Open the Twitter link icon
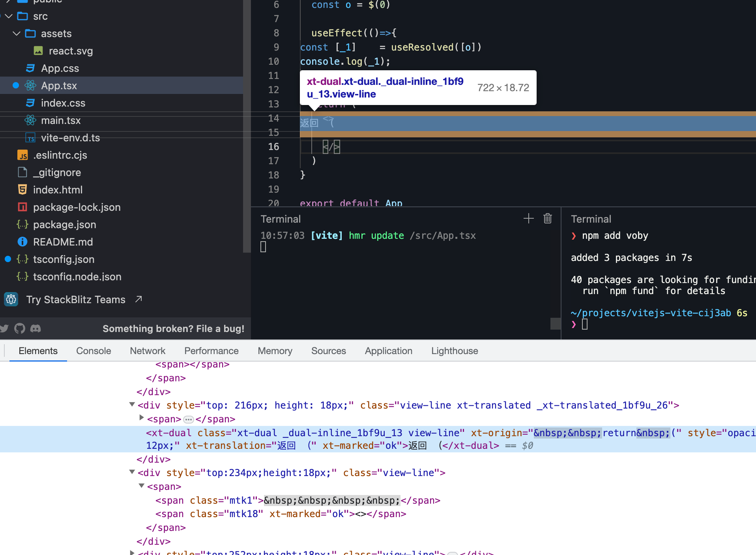This screenshot has width=756, height=555. coord(4,328)
